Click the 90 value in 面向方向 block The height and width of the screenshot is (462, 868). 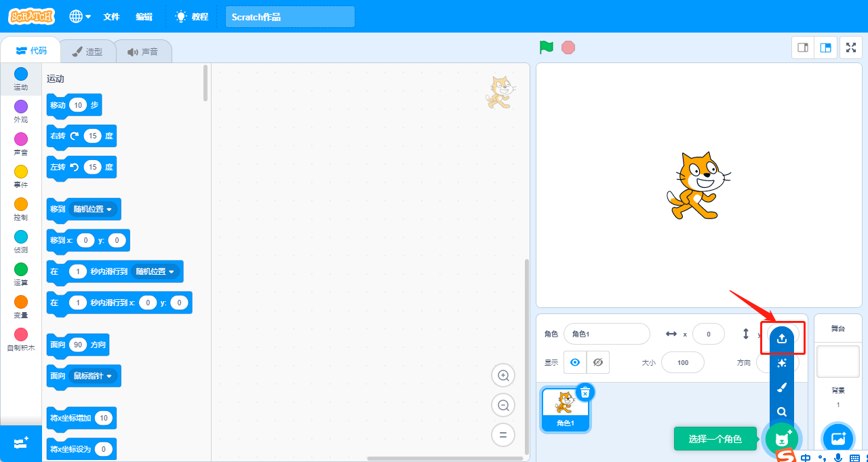pyautogui.click(x=78, y=345)
